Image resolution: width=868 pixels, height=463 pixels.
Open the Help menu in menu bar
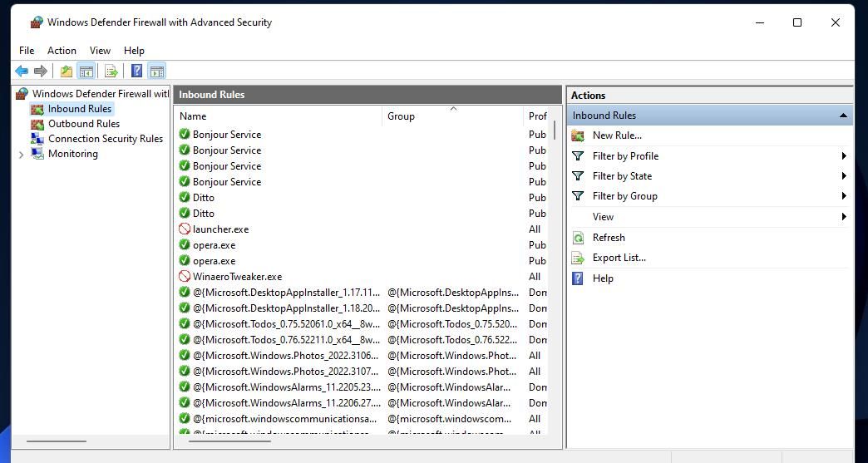pyautogui.click(x=134, y=51)
